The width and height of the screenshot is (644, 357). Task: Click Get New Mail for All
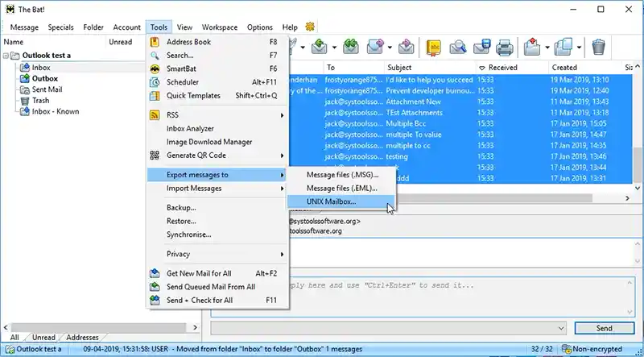point(218,273)
